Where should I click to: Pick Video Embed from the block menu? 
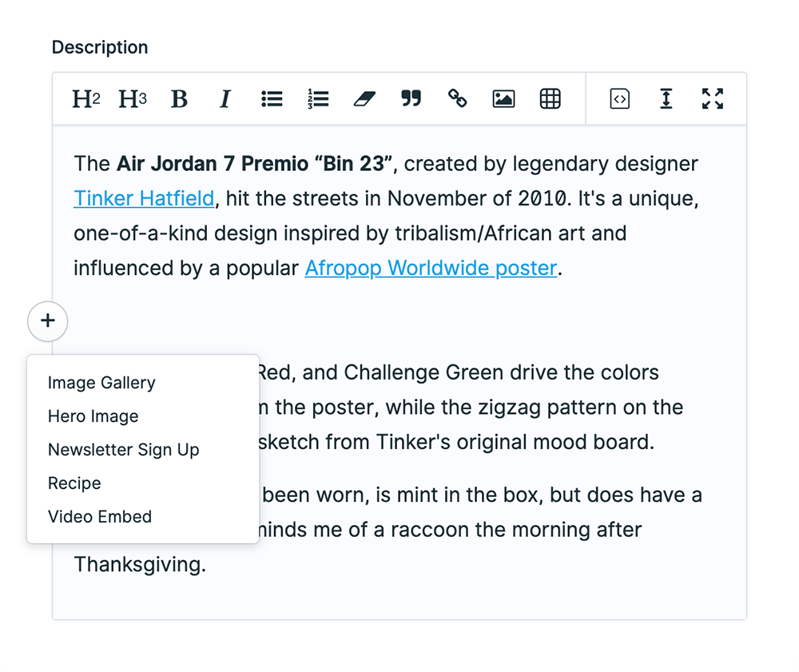[100, 517]
